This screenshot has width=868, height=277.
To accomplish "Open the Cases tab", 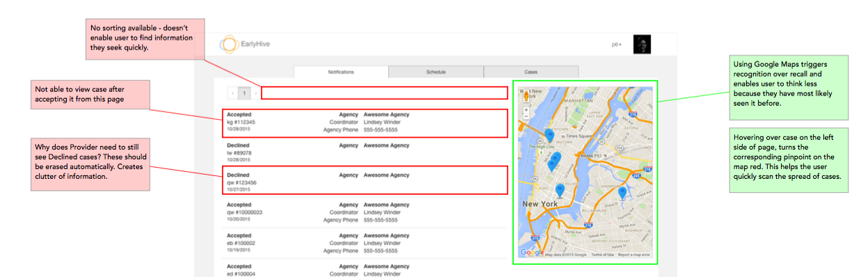I will (531, 72).
